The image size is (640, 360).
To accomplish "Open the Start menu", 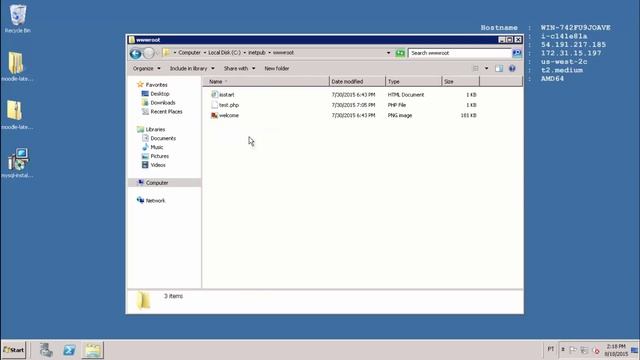I will tap(13, 350).
